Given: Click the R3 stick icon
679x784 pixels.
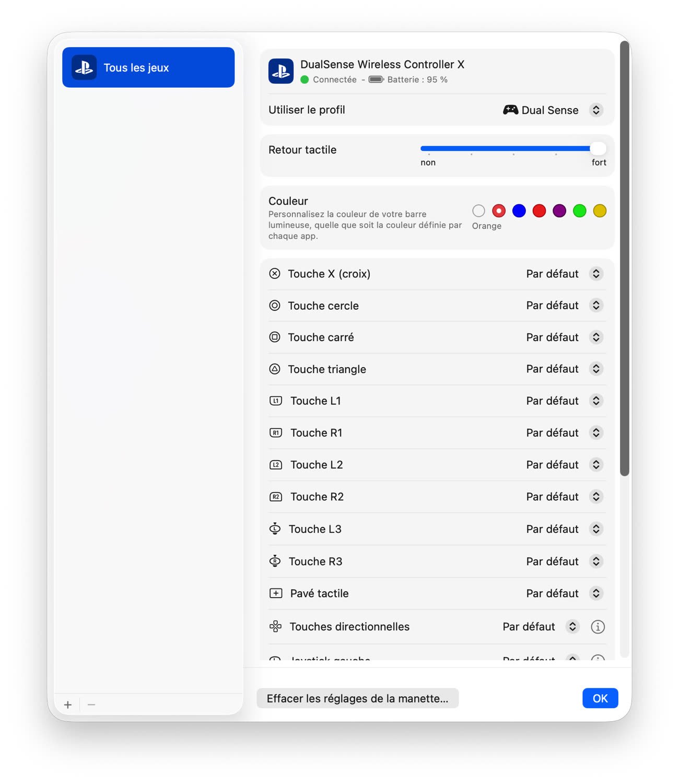Looking at the screenshot, I should tap(275, 561).
